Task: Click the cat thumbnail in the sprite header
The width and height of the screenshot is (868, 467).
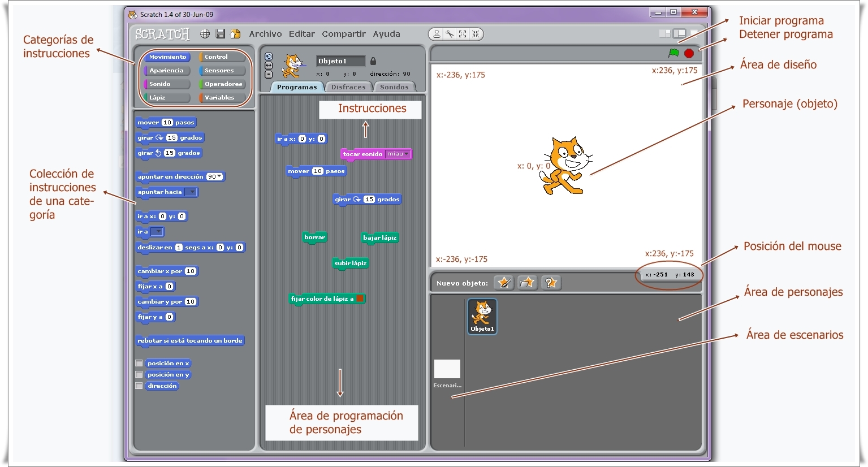Action: click(292, 66)
